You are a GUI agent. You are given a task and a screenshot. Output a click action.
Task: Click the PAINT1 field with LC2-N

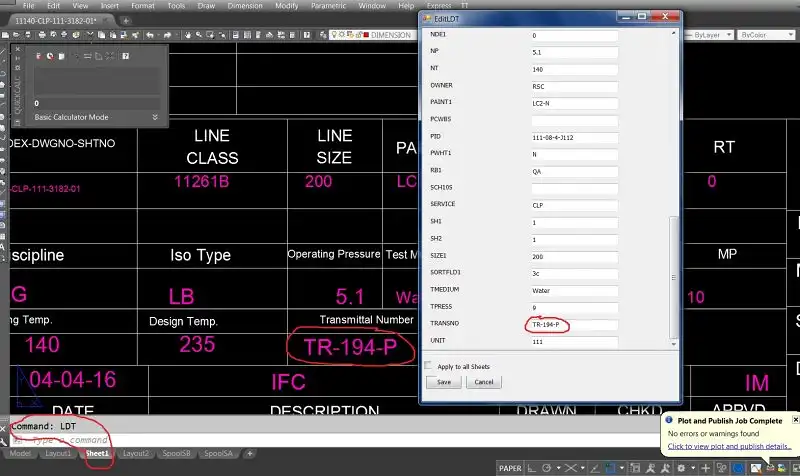(574, 103)
